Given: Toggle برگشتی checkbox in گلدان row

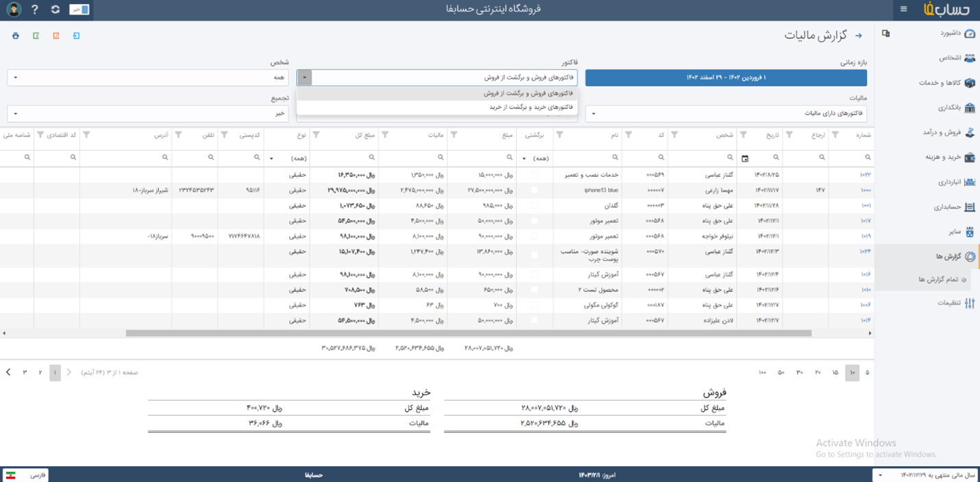Looking at the screenshot, I should click(x=534, y=206).
